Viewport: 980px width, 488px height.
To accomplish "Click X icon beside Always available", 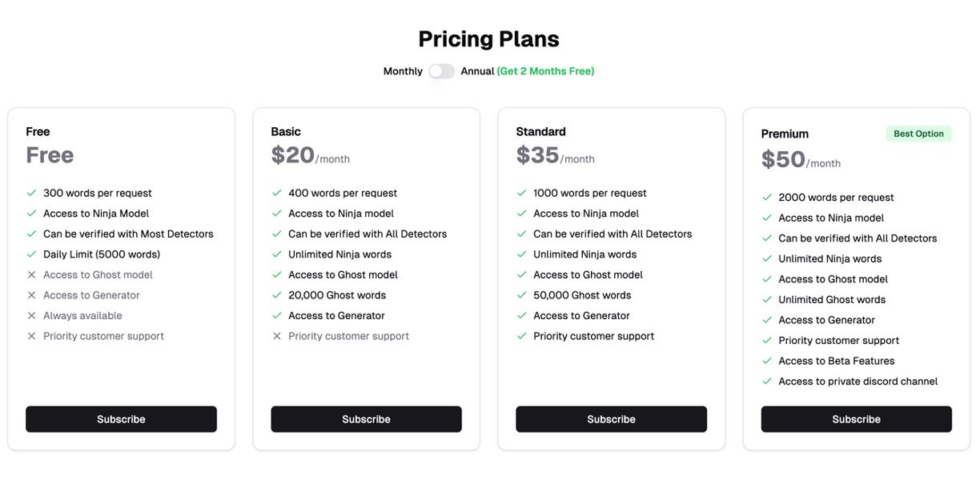I will (32, 316).
